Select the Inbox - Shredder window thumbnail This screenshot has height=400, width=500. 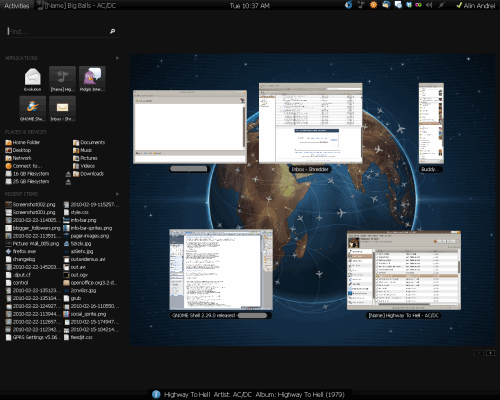(310, 123)
